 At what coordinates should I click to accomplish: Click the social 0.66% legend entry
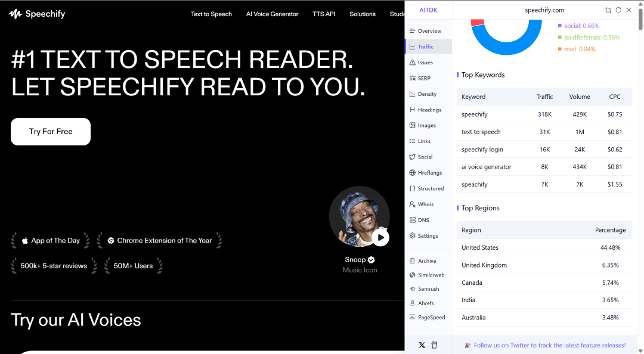tap(578, 26)
